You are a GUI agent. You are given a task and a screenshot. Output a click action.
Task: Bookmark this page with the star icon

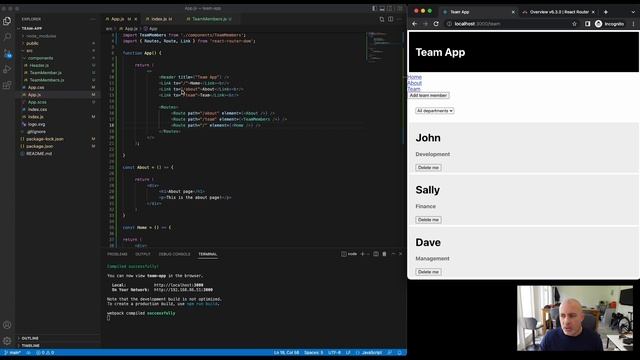point(575,24)
